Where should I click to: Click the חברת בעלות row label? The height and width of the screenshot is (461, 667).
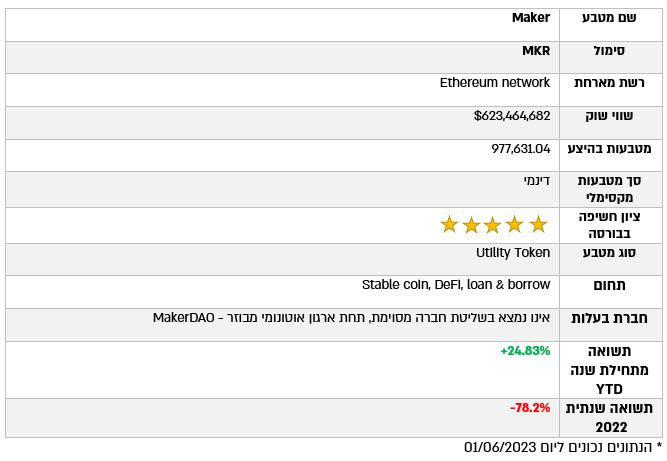(609, 318)
